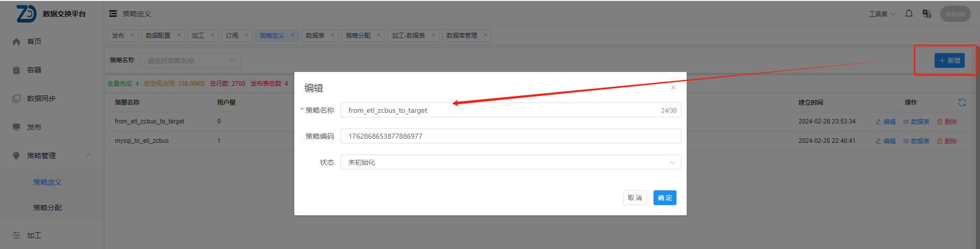
Task: Click the 确定 confirm button
Action: coord(664,198)
